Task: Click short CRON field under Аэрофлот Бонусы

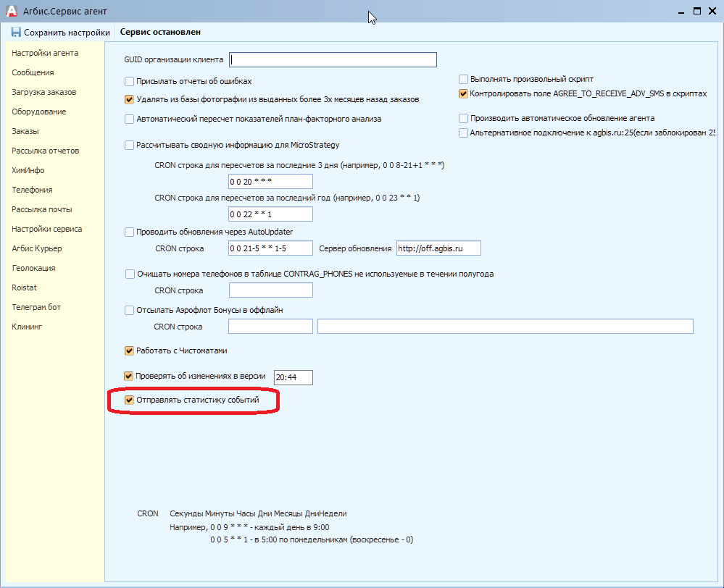Action: tap(270, 327)
